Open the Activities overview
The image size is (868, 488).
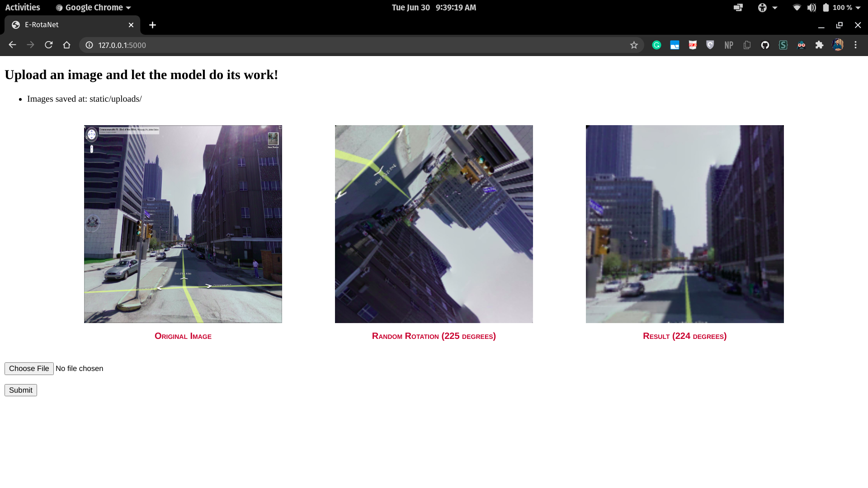[x=23, y=8]
